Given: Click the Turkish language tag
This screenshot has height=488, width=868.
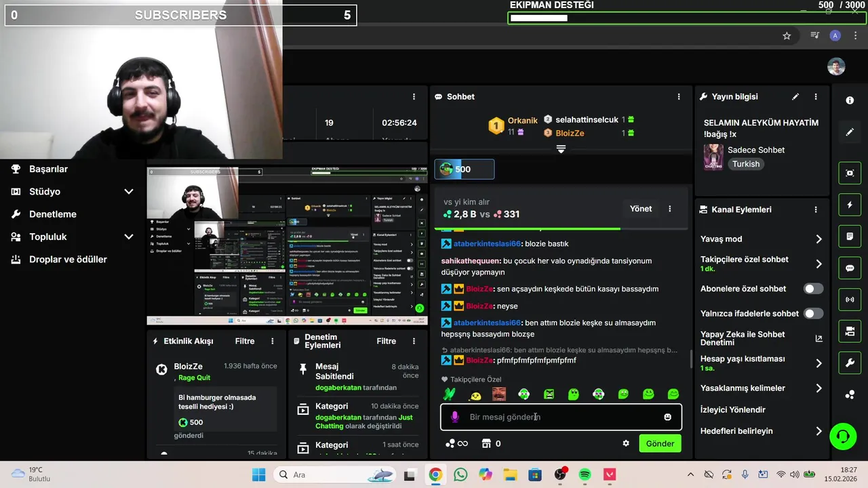Looking at the screenshot, I should pyautogui.click(x=746, y=164).
